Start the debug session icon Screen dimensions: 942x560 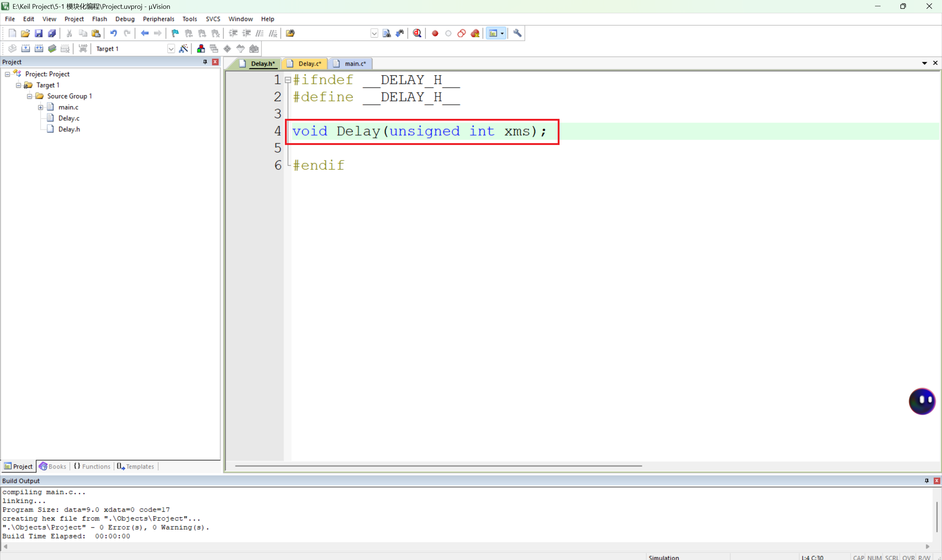click(417, 33)
